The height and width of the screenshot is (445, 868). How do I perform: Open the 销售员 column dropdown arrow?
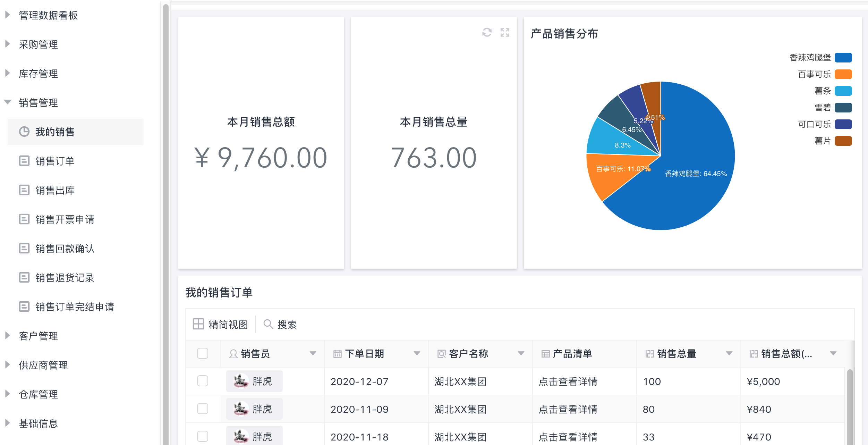point(313,354)
